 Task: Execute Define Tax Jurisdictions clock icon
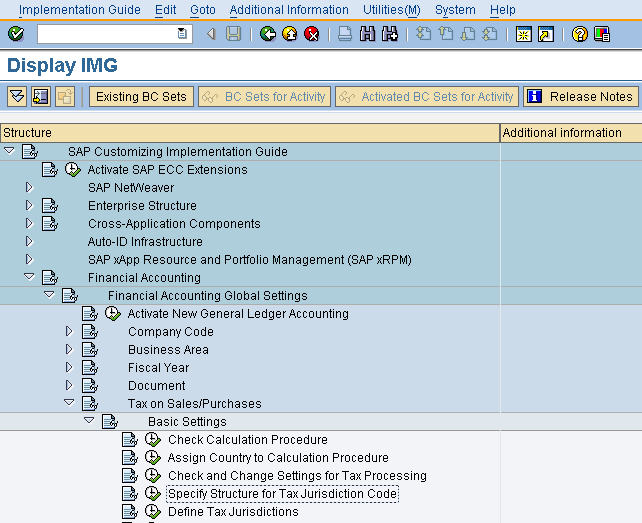point(153,512)
